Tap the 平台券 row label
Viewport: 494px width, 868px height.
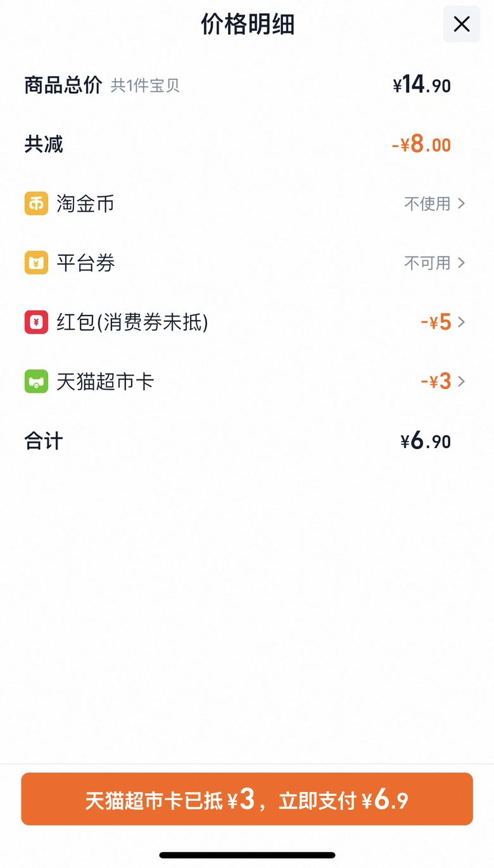pos(85,263)
